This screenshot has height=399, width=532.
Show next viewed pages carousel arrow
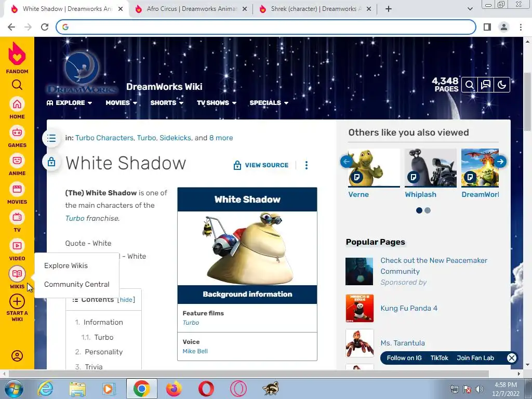click(500, 162)
